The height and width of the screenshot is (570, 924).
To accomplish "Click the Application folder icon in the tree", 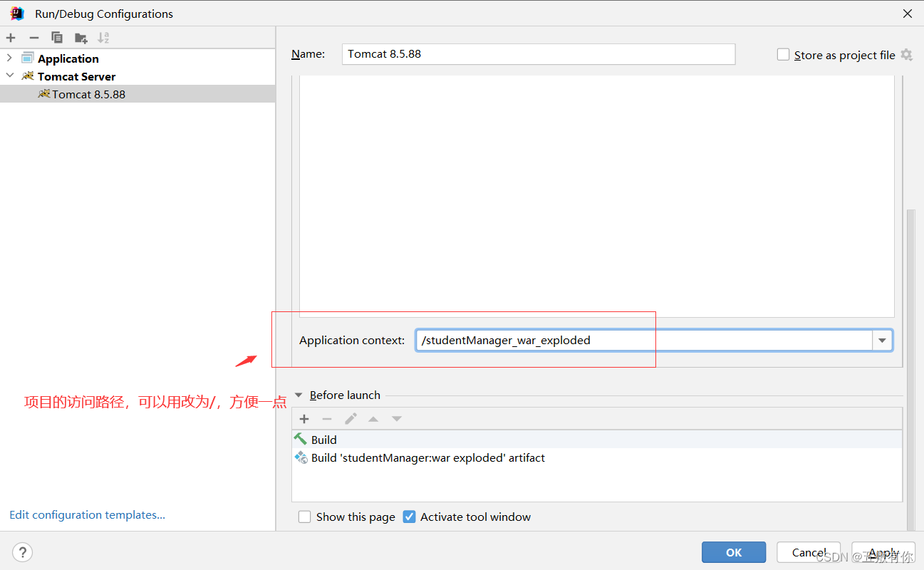I will [x=28, y=58].
